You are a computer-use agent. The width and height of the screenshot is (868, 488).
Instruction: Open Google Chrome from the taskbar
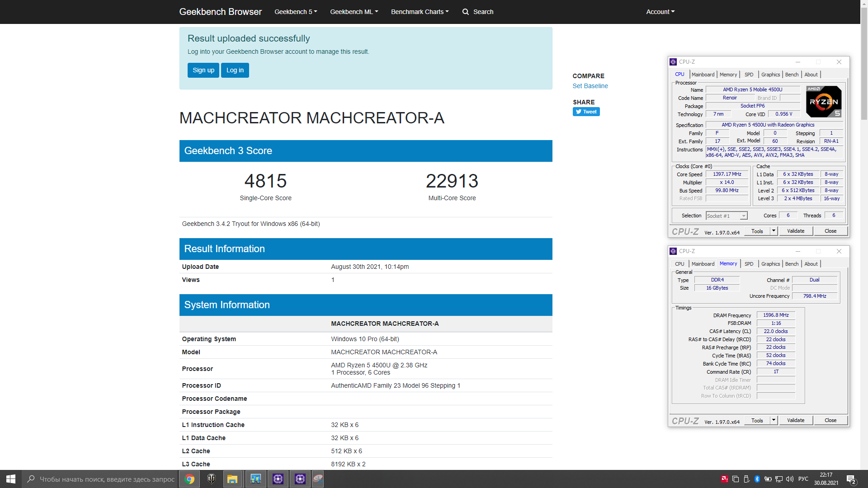coord(190,479)
